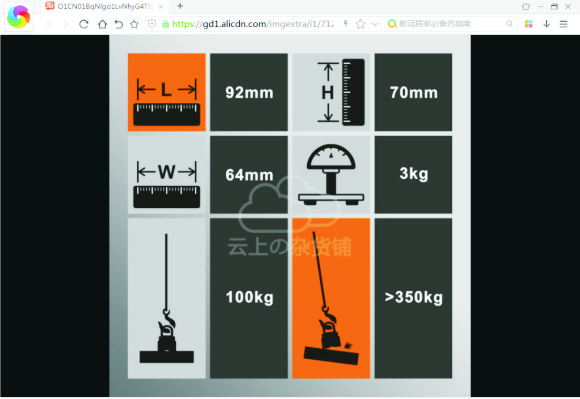
Task: Click the weighing scale tile
Action: (331, 175)
